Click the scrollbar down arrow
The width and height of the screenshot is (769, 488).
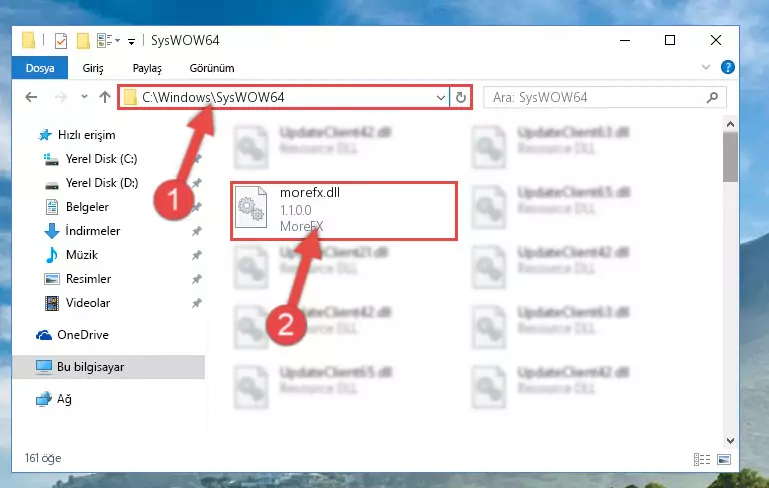(x=730, y=441)
